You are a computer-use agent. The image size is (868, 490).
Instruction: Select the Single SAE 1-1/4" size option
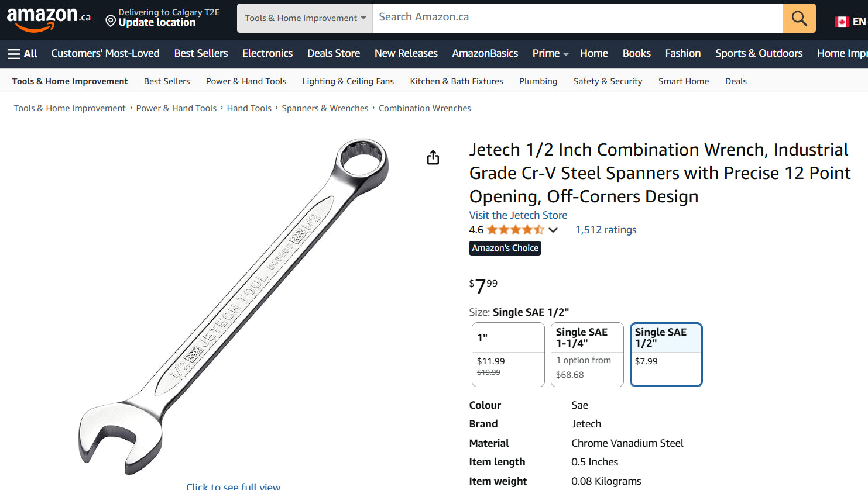pyautogui.click(x=587, y=354)
